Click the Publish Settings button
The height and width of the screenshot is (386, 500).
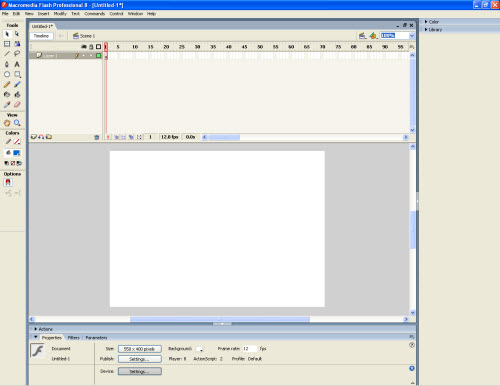[140, 359]
